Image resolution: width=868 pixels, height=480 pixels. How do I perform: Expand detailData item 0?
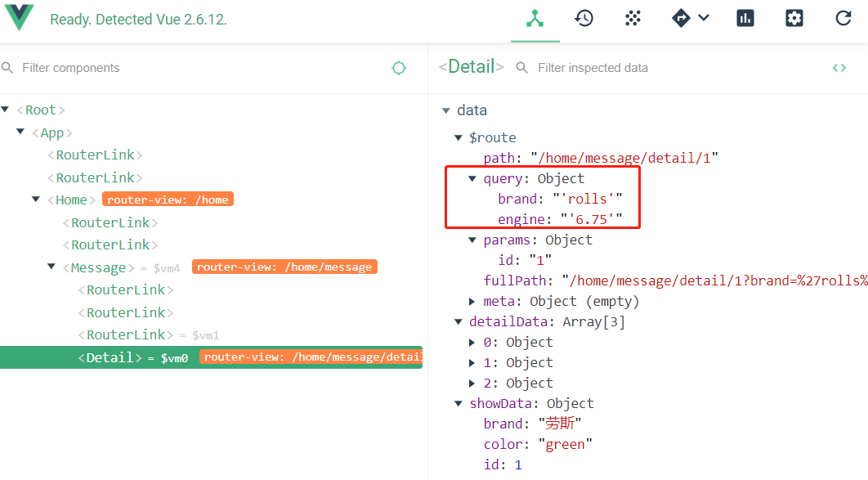tap(472, 342)
